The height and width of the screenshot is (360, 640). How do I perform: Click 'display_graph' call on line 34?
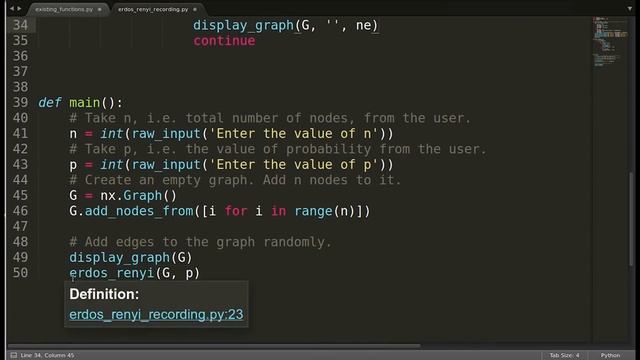(x=243, y=25)
